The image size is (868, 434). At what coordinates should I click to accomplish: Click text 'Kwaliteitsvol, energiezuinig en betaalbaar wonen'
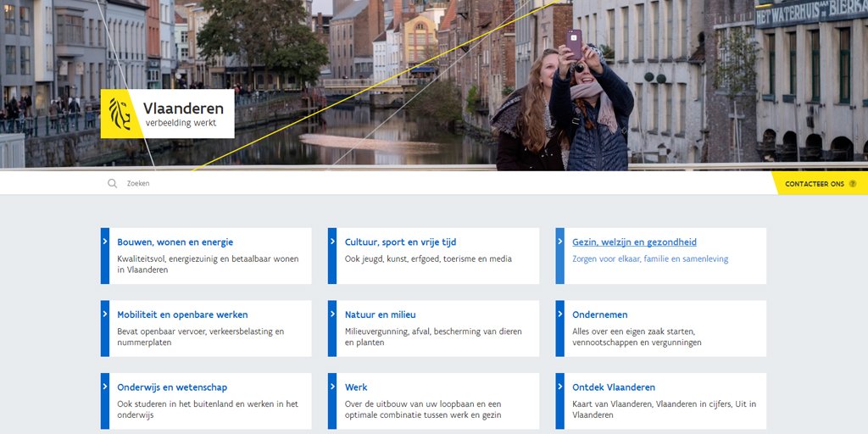(x=208, y=259)
